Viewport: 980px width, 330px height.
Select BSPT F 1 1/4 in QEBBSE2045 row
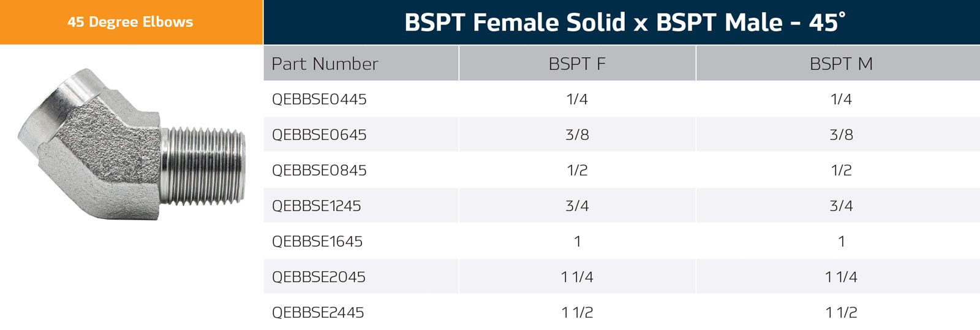pos(577,277)
